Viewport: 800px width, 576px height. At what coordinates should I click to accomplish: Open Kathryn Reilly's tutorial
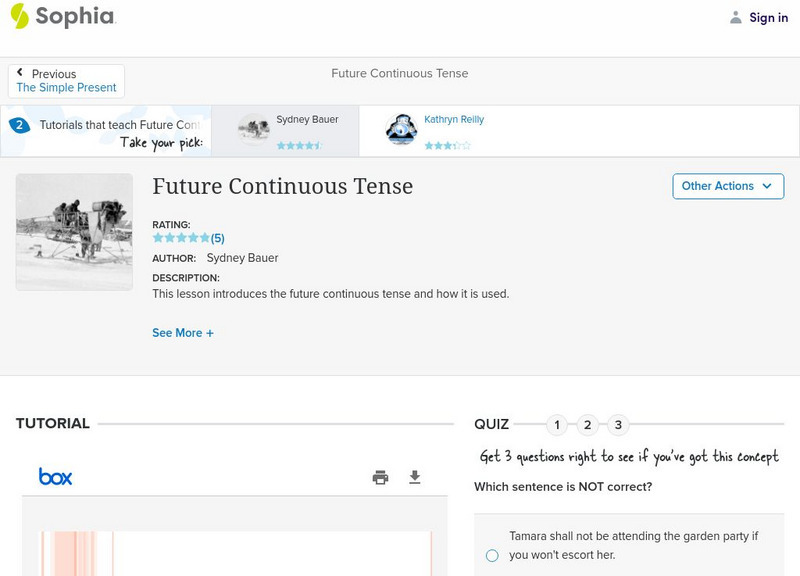[x=453, y=120]
